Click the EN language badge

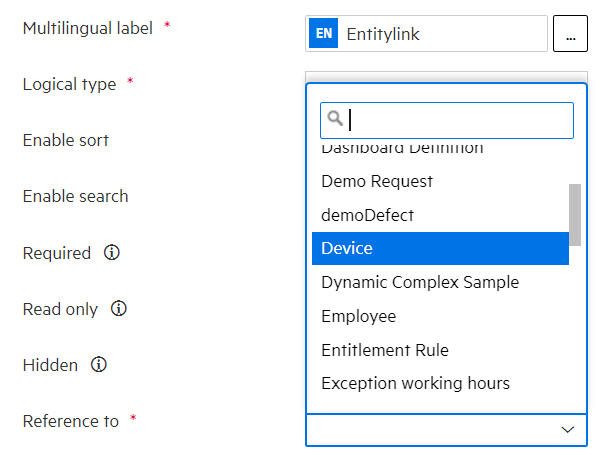click(323, 33)
